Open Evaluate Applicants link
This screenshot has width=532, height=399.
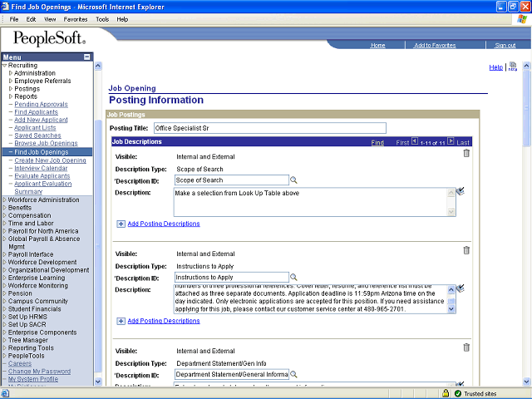tap(42, 176)
